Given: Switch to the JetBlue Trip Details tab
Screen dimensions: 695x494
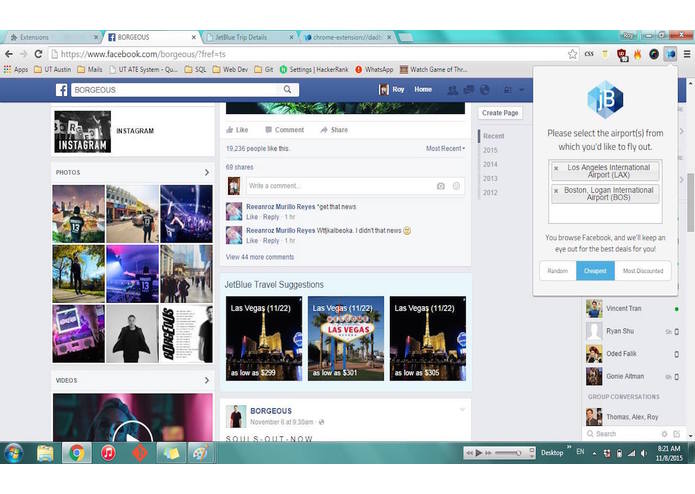Looking at the screenshot, I should 248,37.
